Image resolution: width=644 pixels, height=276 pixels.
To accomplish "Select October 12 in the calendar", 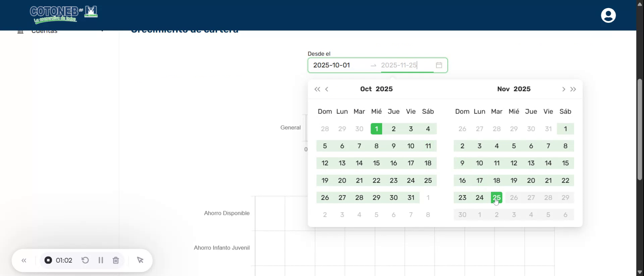I will (325, 163).
